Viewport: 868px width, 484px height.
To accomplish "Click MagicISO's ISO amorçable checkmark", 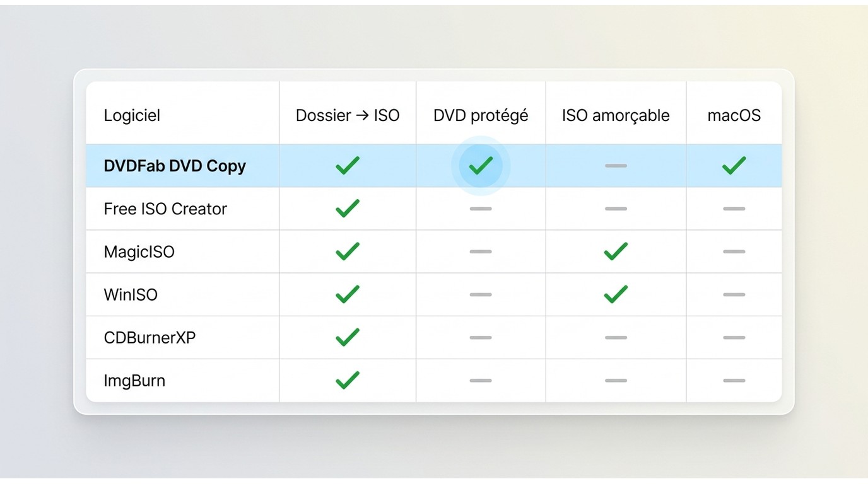I will [x=616, y=251].
